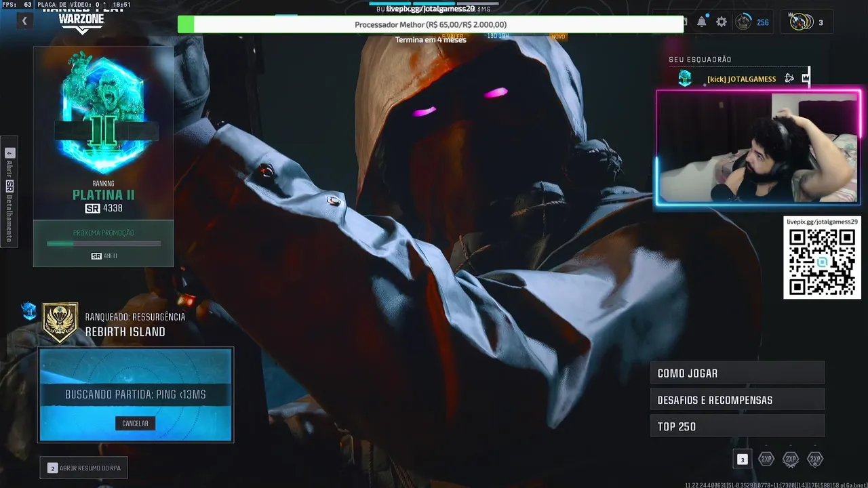Activate the weapon 2XP token
The image size is (868, 488).
pos(791,460)
